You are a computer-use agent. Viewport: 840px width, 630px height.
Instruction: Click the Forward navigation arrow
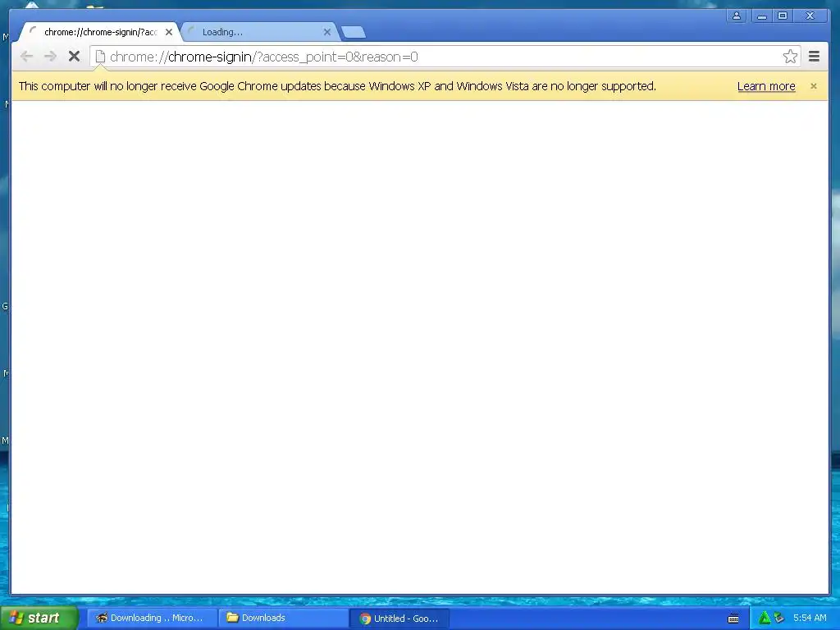click(50, 57)
